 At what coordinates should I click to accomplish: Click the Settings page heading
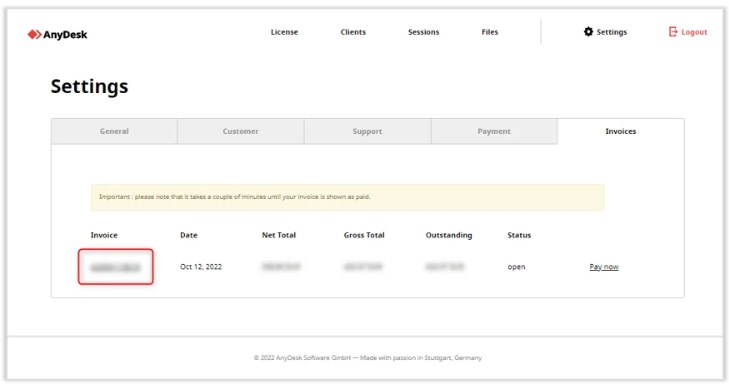point(89,87)
